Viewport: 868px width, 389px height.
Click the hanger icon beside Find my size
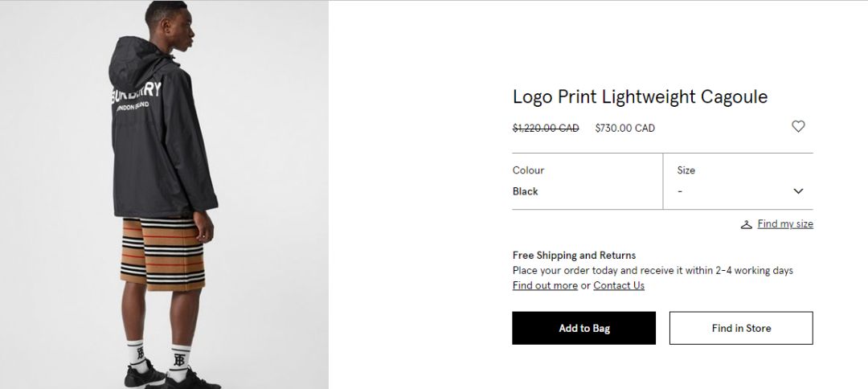(747, 224)
